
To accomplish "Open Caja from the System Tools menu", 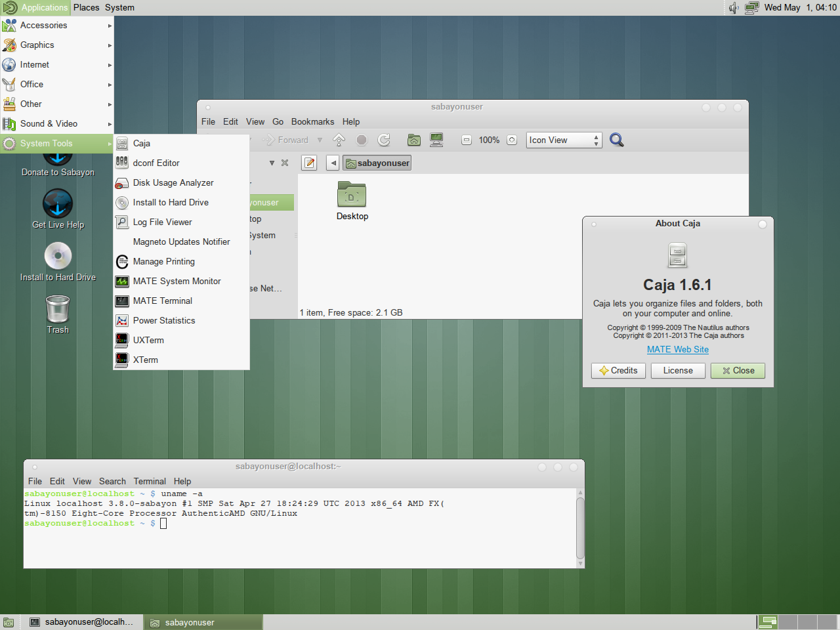I will coord(182,143).
